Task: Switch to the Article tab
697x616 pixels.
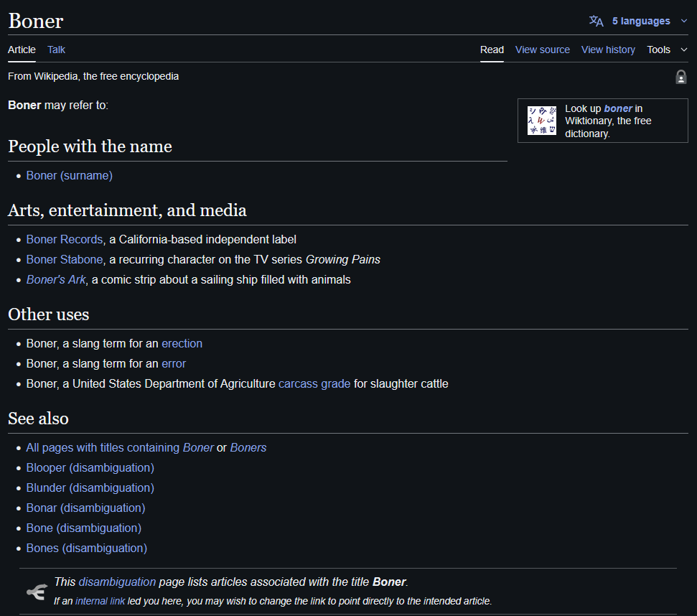Action: pos(22,50)
